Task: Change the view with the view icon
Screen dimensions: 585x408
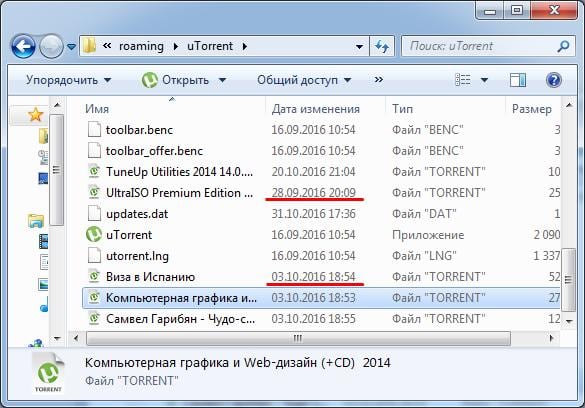Action: pos(463,80)
